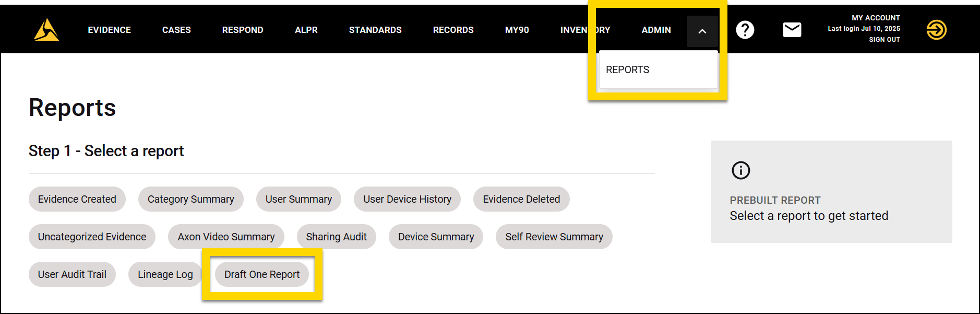The height and width of the screenshot is (314, 980).
Task: Open the ALPR navigation item
Action: pos(306,30)
